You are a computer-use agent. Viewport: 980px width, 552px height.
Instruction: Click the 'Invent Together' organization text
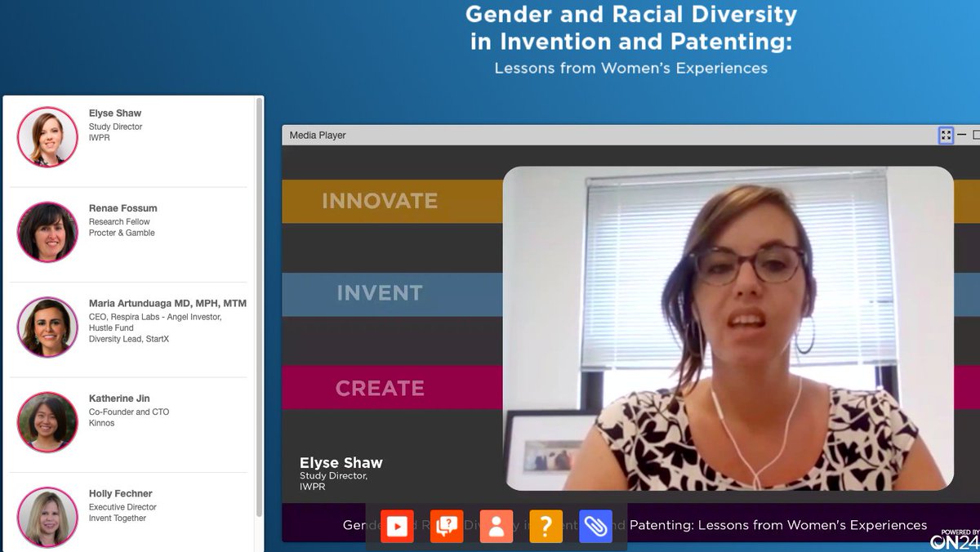tap(118, 518)
